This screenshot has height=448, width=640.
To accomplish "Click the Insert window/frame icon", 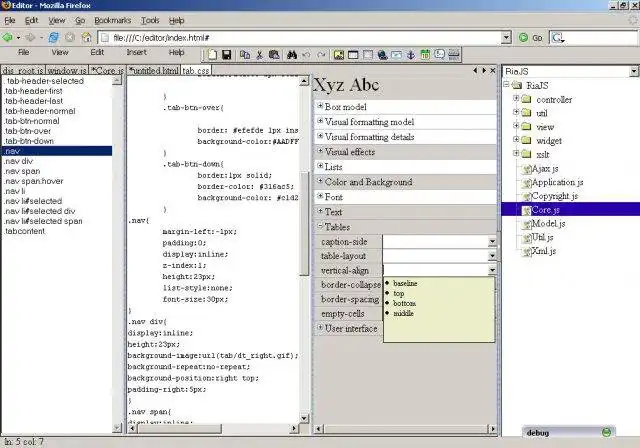I will tap(353, 54).
